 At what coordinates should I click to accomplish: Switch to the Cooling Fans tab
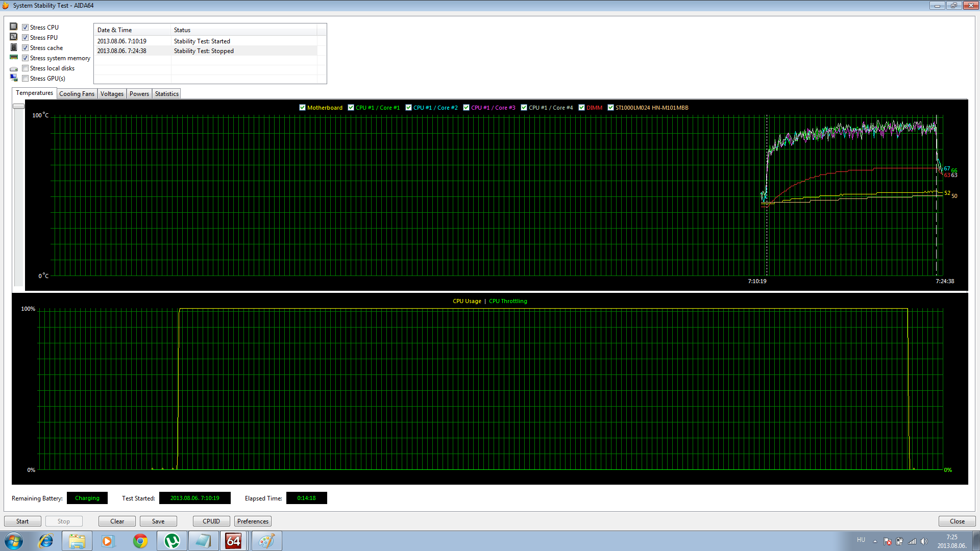[x=77, y=94]
